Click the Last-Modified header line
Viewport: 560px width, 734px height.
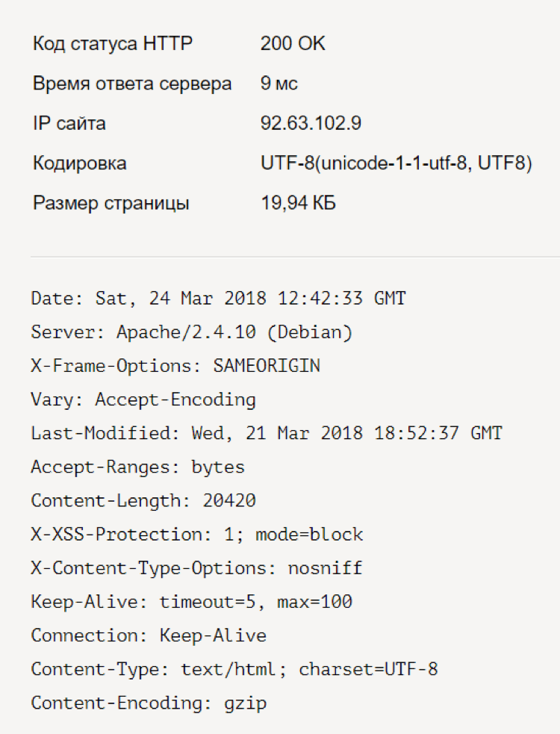267,433
